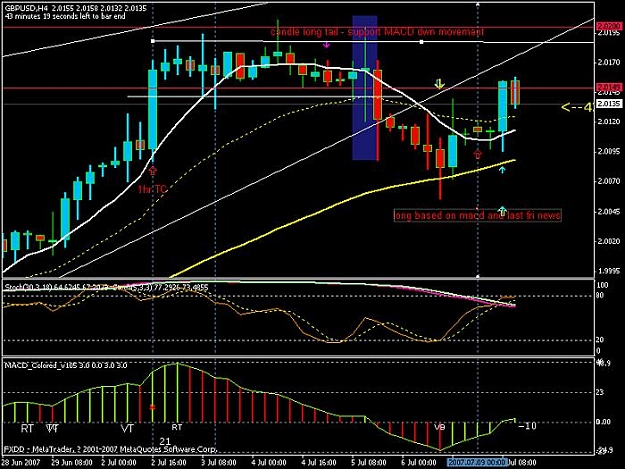Click the MACD_Colored indicator label

pyautogui.click(x=66, y=365)
